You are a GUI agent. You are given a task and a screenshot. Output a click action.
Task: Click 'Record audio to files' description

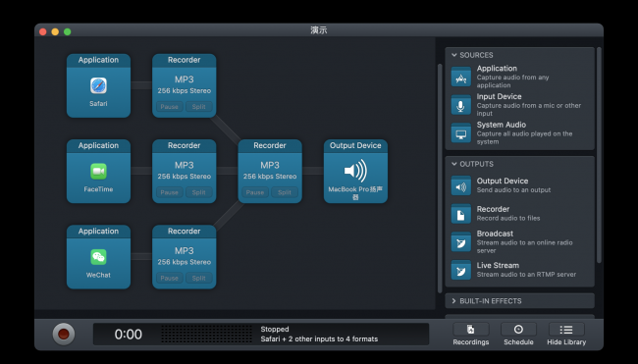click(x=508, y=219)
